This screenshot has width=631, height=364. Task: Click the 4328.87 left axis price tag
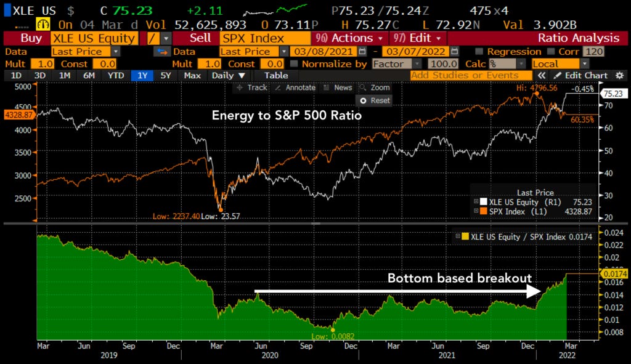point(18,115)
